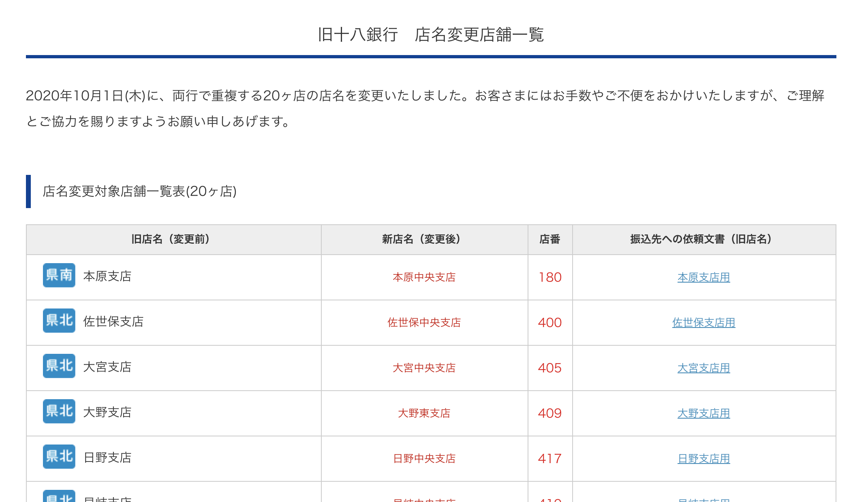868x502 pixels.
Task: Click the 県南 badge beside 本原支店
Action: click(59, 275)
